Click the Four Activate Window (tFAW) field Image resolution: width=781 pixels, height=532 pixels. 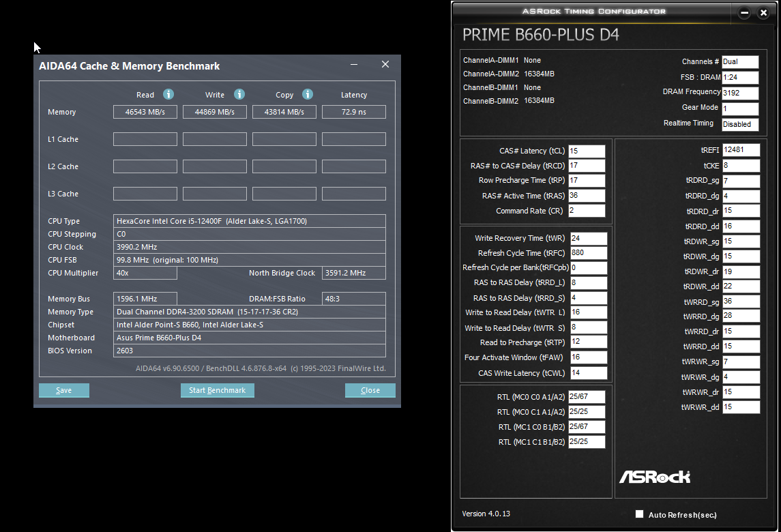tap(589, 357)
